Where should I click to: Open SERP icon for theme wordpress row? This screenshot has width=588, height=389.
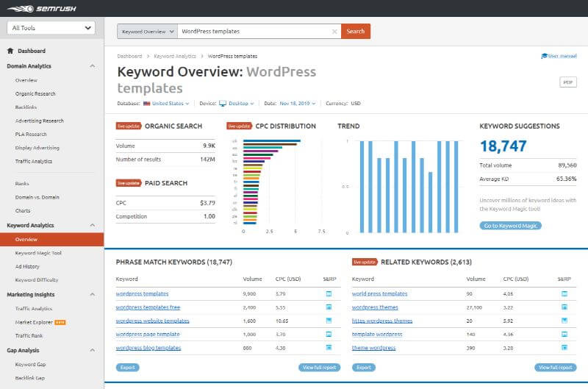point(564,348)
